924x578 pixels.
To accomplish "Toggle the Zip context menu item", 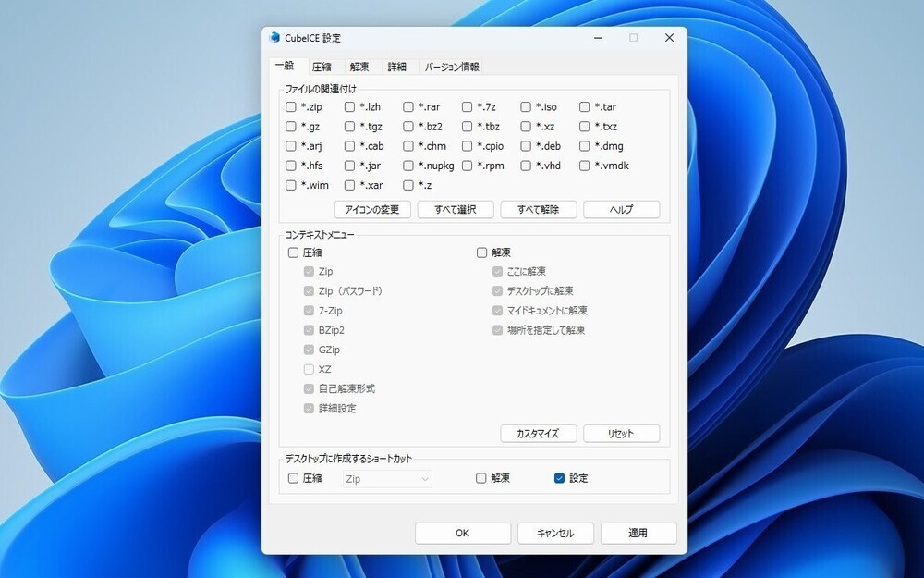I will pyautogui.click(x=309, y=271).
